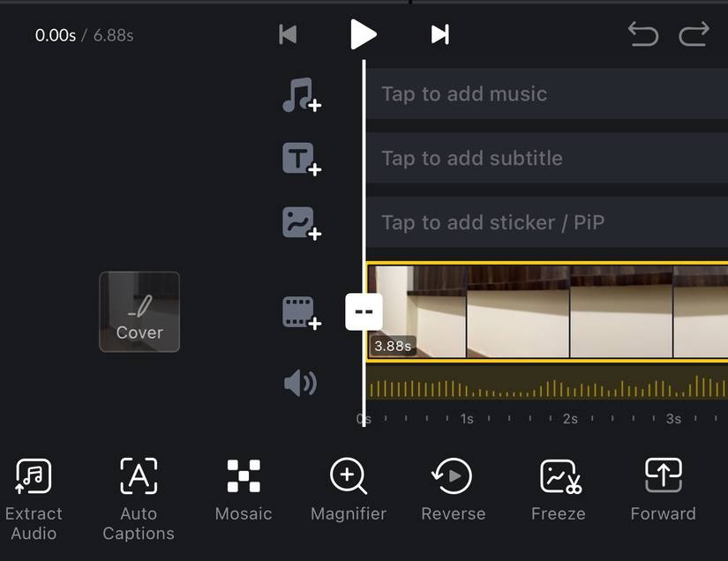Select the add subtitle tool

303,158
